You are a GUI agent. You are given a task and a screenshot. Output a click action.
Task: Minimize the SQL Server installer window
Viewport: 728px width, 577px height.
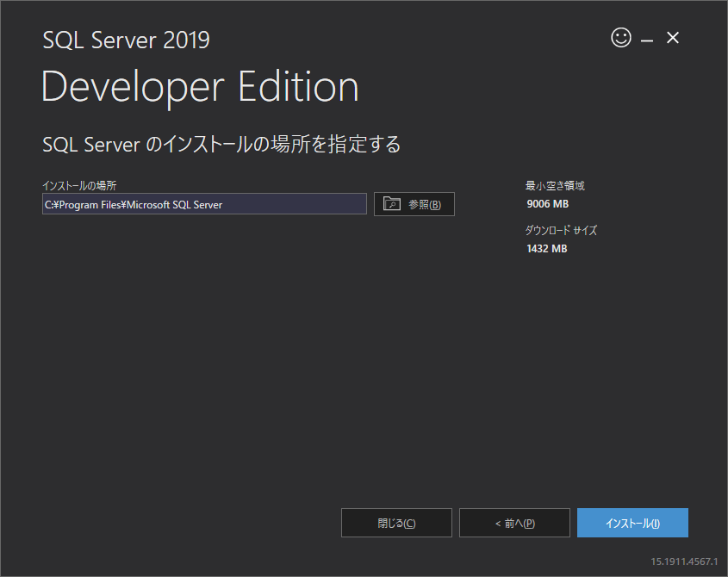646,40
